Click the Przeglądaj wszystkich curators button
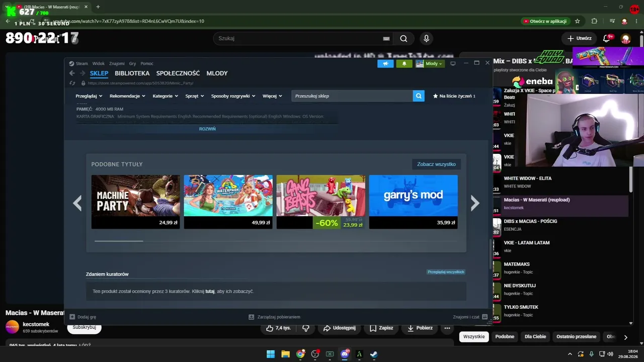 pyautogui.click(x=446, y=272)
